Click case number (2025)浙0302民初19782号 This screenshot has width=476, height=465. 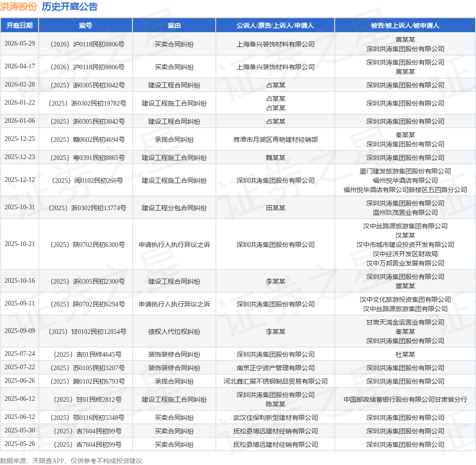[87, 103]
